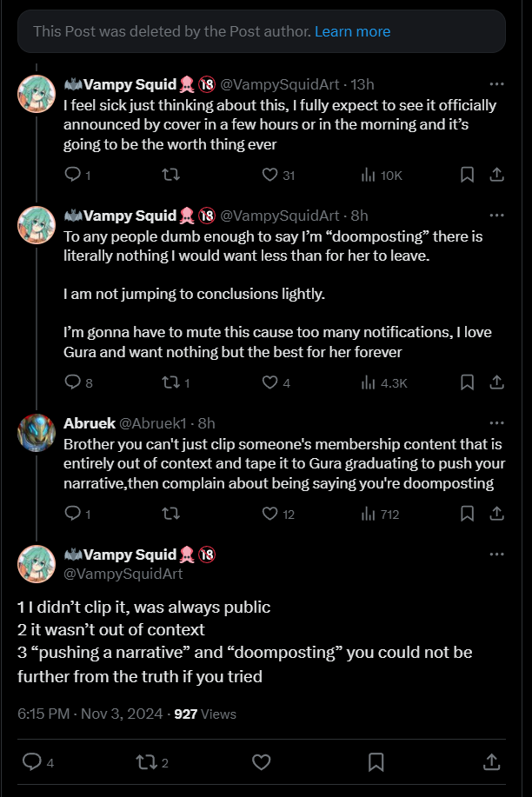Image resolution: width=532 pixels, height=797 pixels.
Task: Share the main post at bottom
Action: tap(490, 762)
